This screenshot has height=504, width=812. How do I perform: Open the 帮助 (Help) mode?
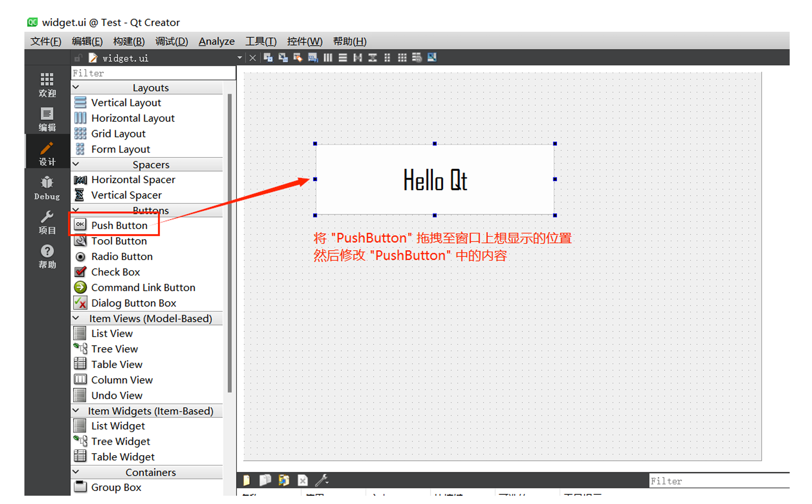[x=47, y=256]
